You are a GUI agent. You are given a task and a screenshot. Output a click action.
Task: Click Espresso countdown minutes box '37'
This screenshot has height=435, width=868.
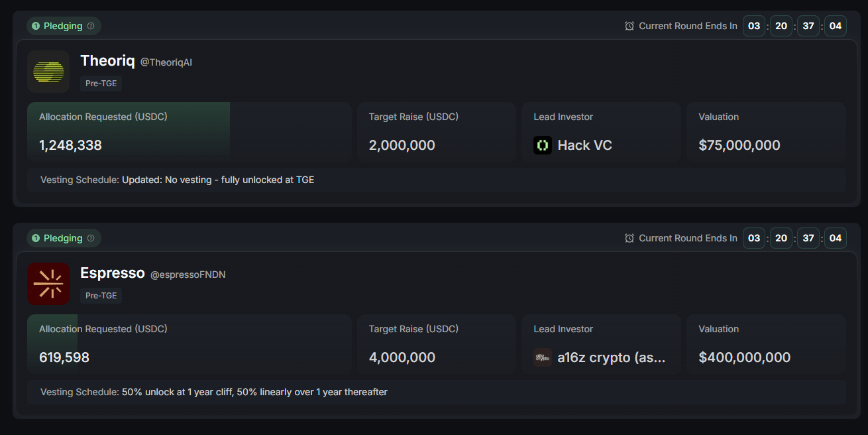[x=808, y=239]
